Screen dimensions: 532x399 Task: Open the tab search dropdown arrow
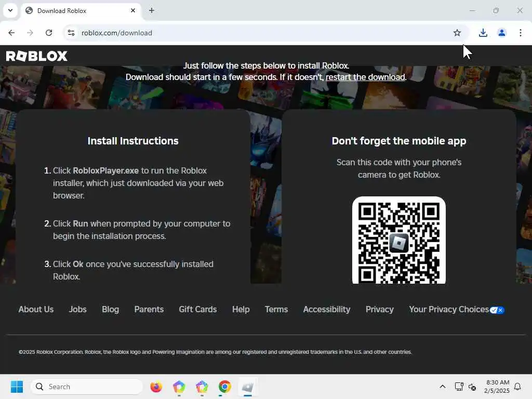click(x=10, y=10)
